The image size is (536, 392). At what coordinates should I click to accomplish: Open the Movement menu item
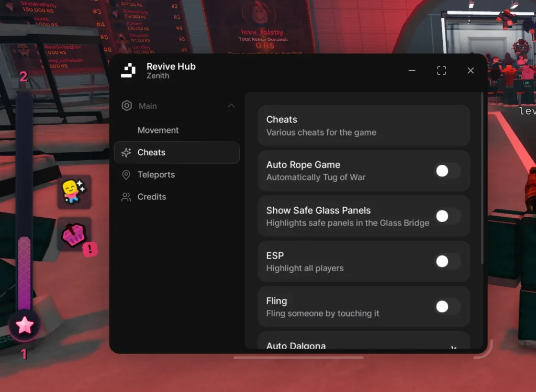158,130
